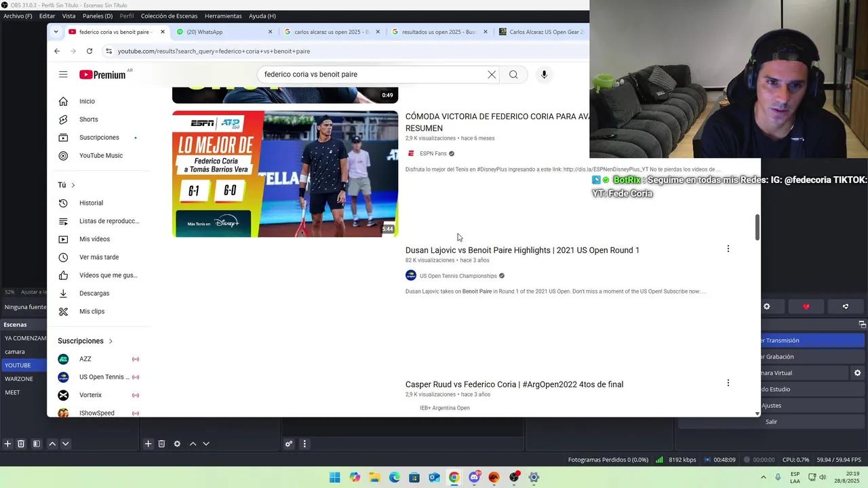The height and width of the screenshot is (488, 868).
Task: Click the Grabación button in OBS
Action: click(x=812, y=357)
